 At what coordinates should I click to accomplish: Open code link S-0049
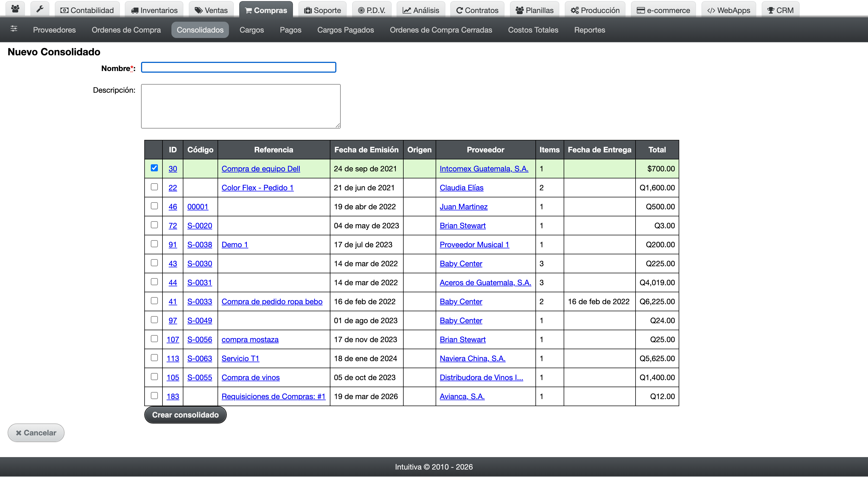click(x=199, y=321)
